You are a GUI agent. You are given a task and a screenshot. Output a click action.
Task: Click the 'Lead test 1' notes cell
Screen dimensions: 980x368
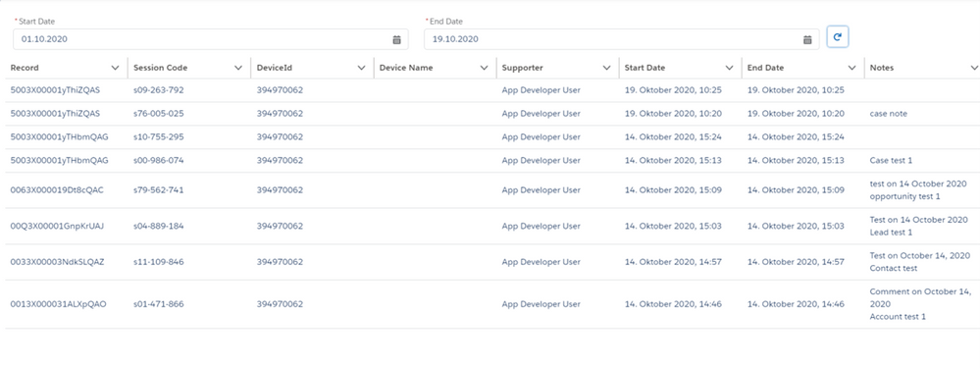coord(892,233)
